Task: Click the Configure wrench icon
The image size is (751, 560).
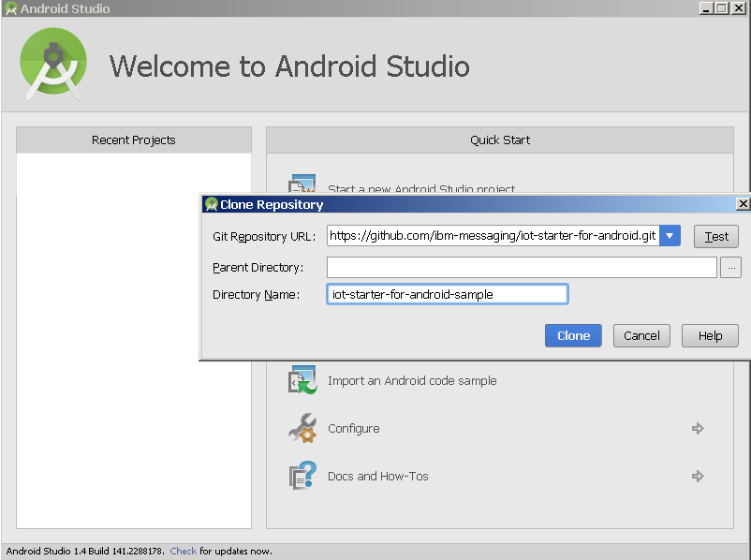Action: [x=302, y=428]
